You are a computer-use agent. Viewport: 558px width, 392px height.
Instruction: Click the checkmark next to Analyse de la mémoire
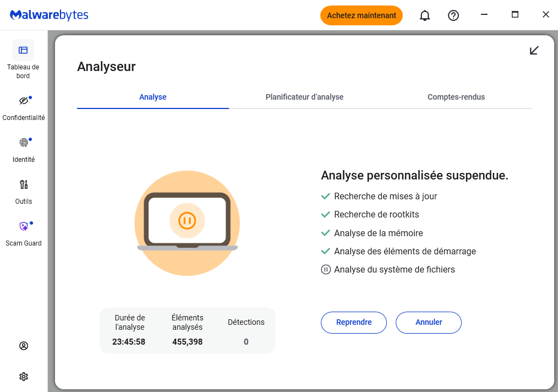[326, 233]
